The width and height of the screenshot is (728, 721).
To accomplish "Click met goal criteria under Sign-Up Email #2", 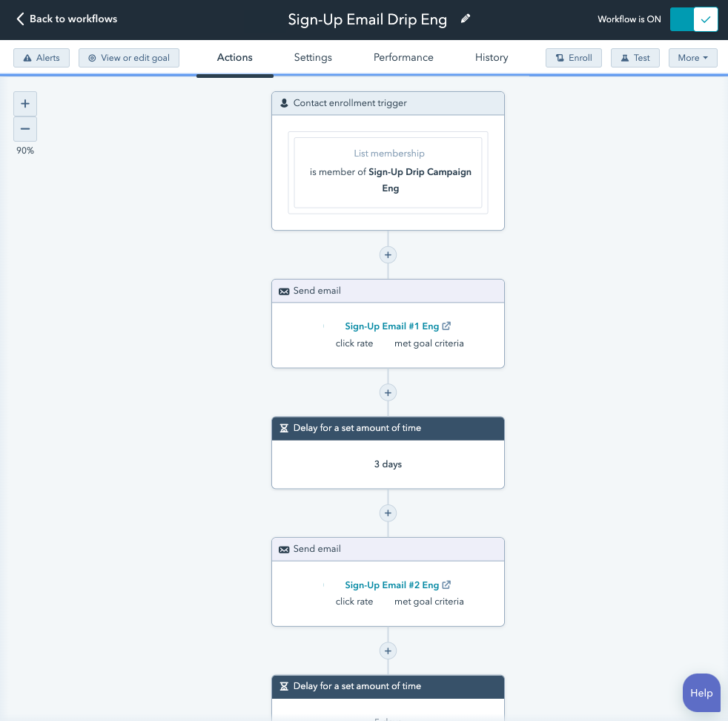I will (429, 602).
